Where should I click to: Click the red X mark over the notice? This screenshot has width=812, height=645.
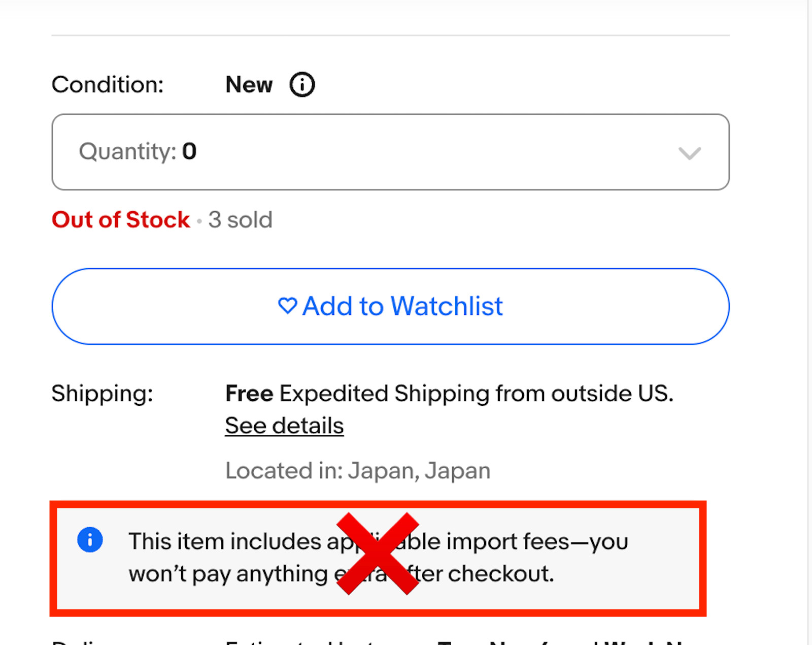(378, 553)
